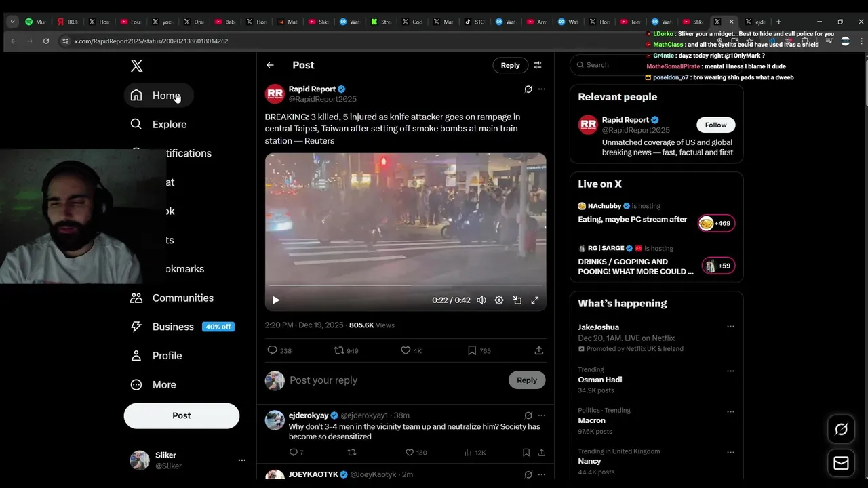Click the 805.6K Views count
The height and width of the screenshot is (488, 868).
pos(372,325)
